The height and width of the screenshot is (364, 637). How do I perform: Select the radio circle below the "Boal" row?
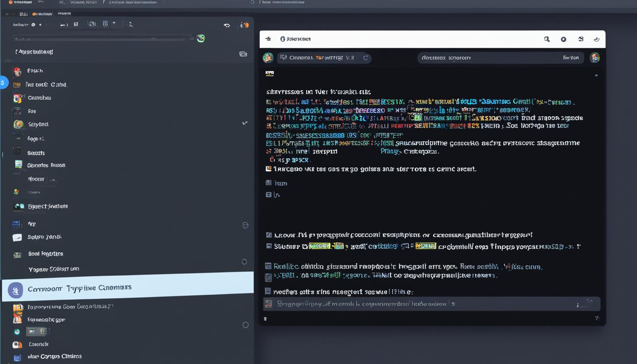(x=244, y=262)
